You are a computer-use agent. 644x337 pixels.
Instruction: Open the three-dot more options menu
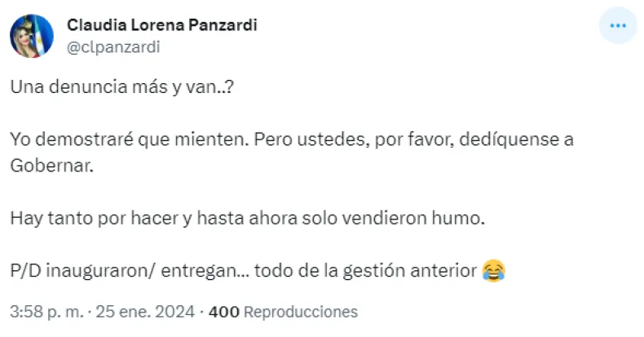pos(617,27)
